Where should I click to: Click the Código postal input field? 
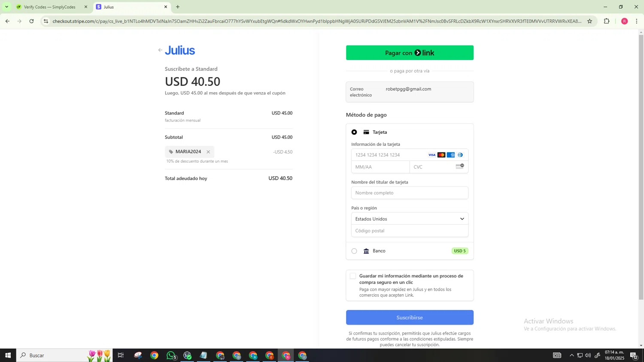click(410, 231)
